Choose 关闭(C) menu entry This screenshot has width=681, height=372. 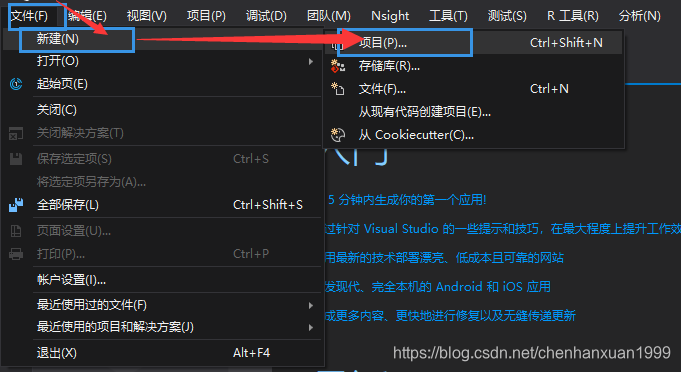pyautogui.click(x=163, y=110)
